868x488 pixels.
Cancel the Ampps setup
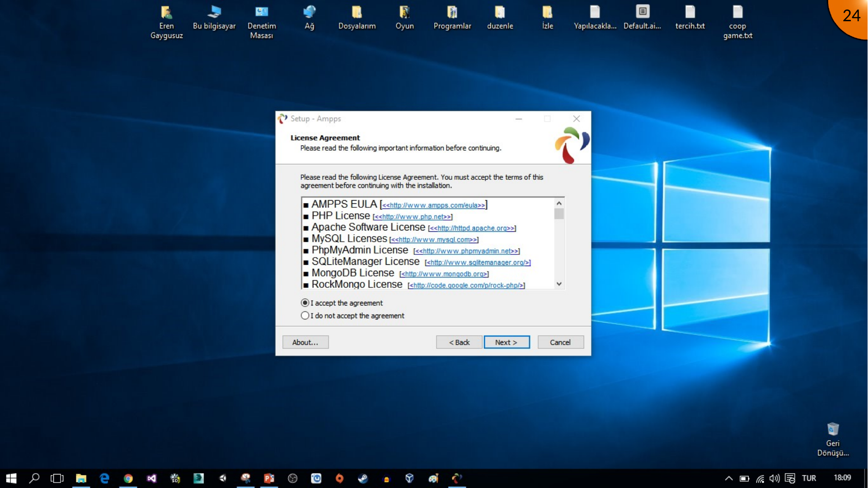pos(560,342)
